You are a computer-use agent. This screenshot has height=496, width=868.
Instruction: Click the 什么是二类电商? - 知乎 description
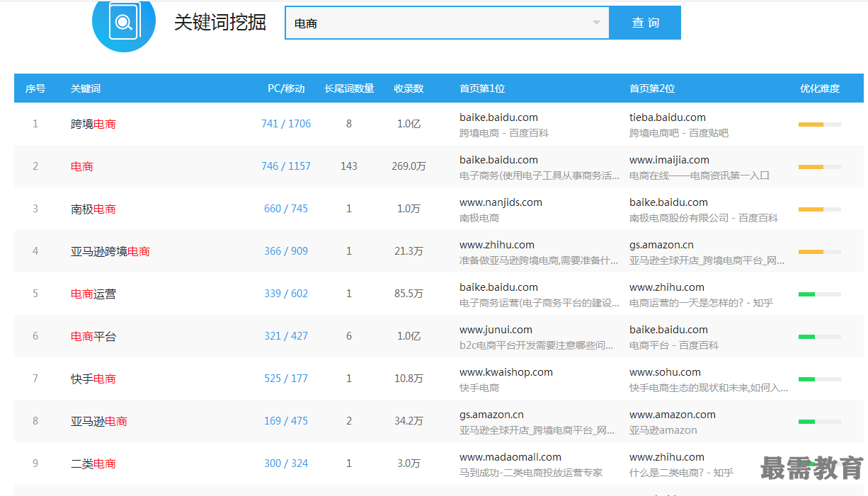click(681, 473)
